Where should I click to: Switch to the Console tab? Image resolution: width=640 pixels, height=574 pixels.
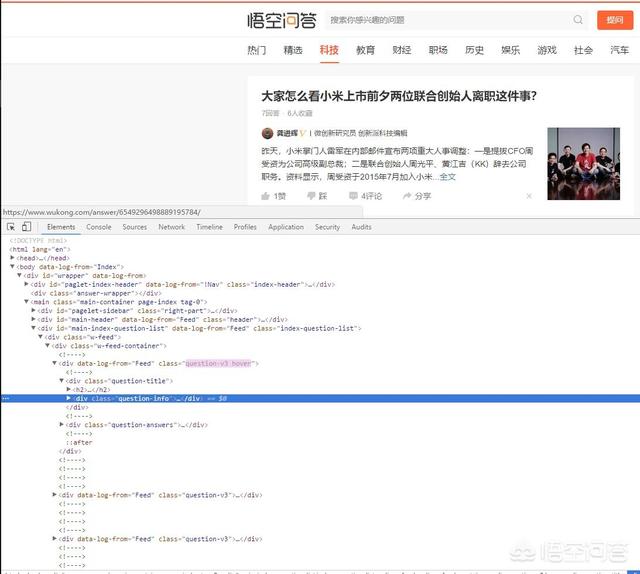(99, 227)
